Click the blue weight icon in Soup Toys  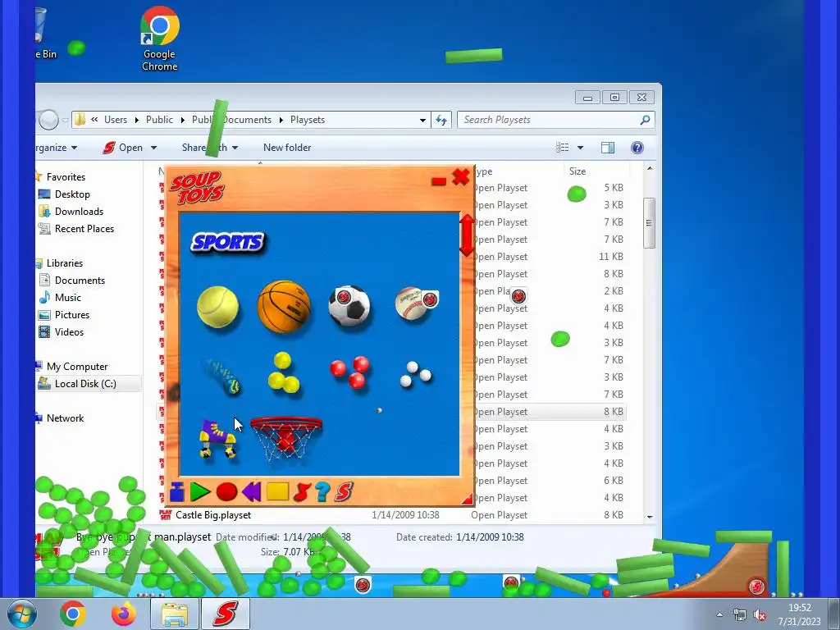[177, 491]
